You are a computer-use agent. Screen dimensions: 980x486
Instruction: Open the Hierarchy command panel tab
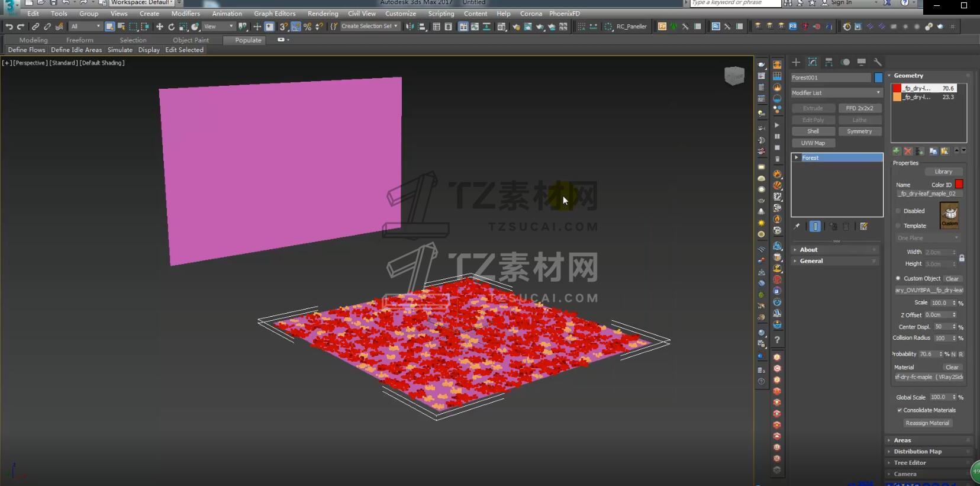coord(829,62)
